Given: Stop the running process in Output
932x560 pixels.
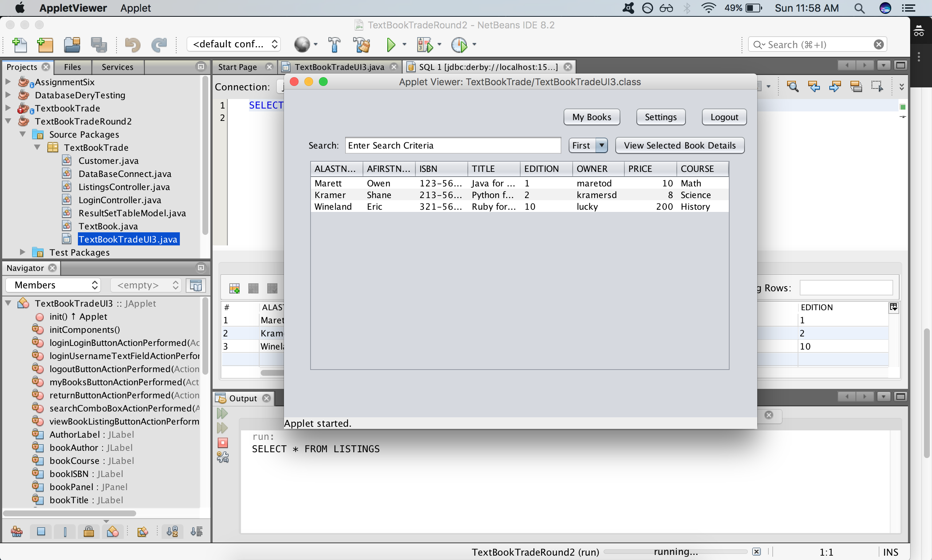Looking at the screenshot, I should [222, 443].
